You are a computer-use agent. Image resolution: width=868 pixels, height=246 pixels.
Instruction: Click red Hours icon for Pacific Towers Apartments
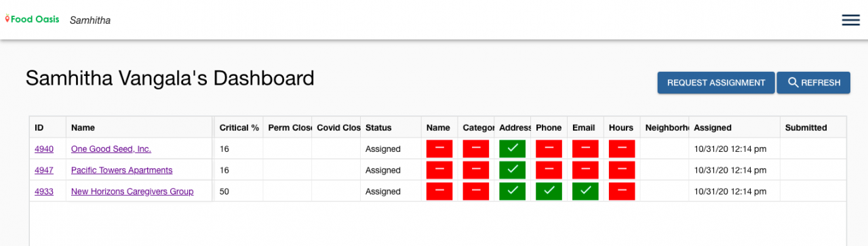coord(622,170)
